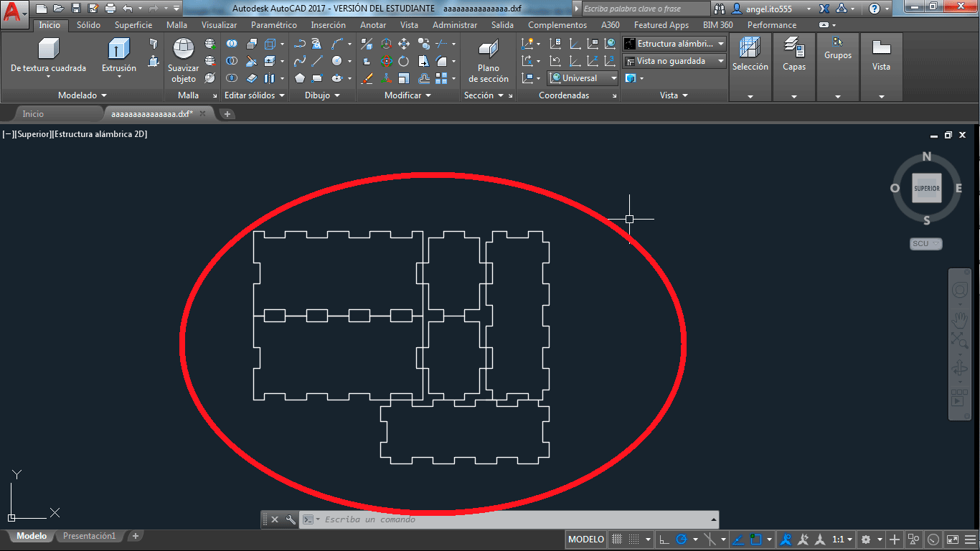Toggle 2D object snap in status bar
Viewport: 980px width, 551px height.
(x=755, y=540)
